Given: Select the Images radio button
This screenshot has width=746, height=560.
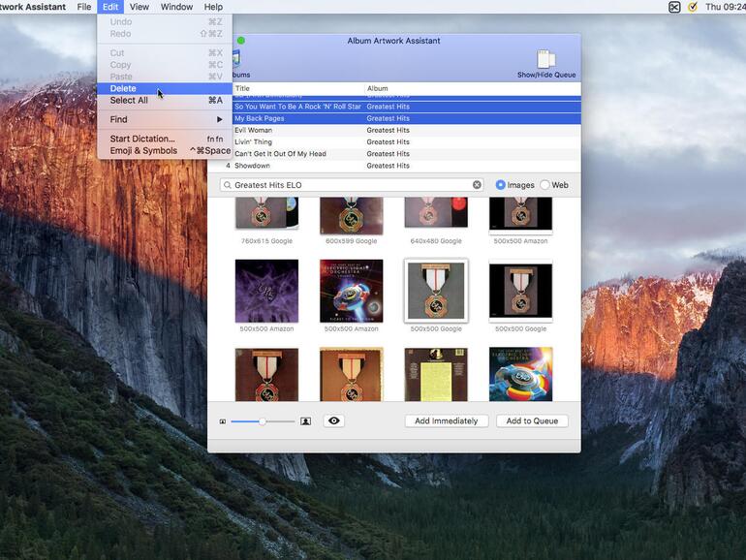Looking at the screenshot, I should (x=501, y=185).
